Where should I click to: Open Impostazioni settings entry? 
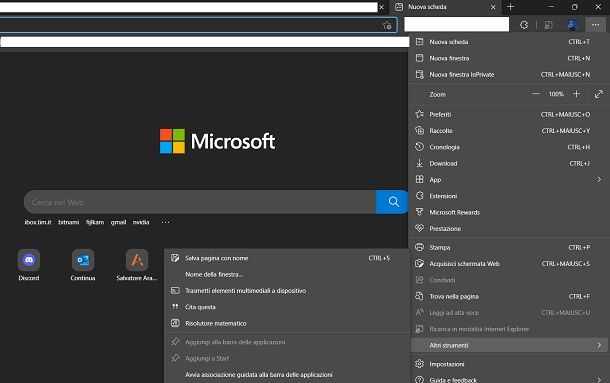pyautogui.click(x=508, y=364)
